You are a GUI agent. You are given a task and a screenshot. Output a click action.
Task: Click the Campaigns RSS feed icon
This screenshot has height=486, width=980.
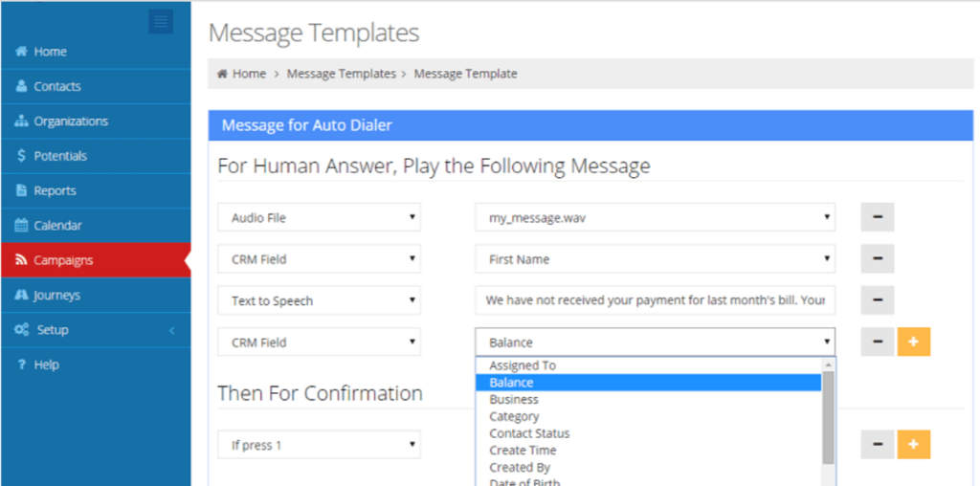(x=21, y=260)
